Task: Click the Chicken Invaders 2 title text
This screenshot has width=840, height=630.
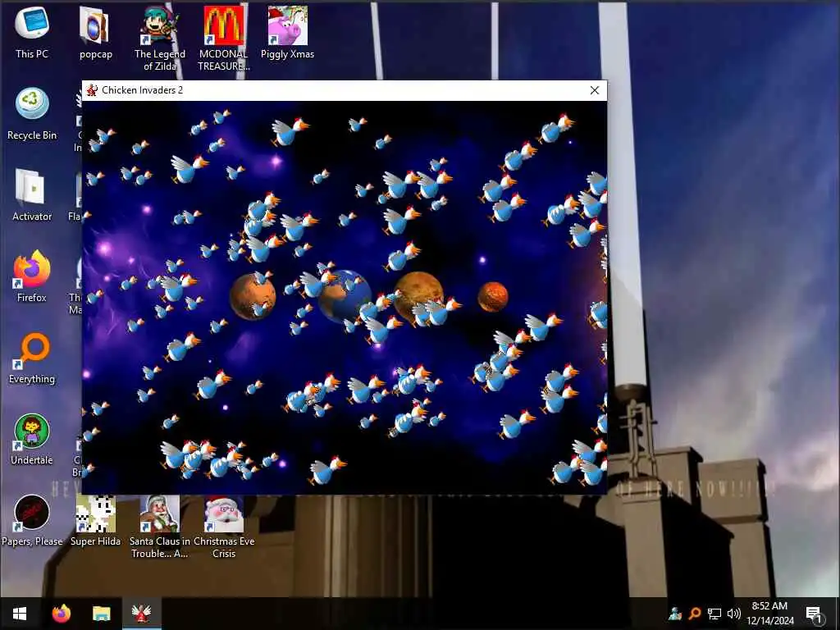Action: point(142,90)
